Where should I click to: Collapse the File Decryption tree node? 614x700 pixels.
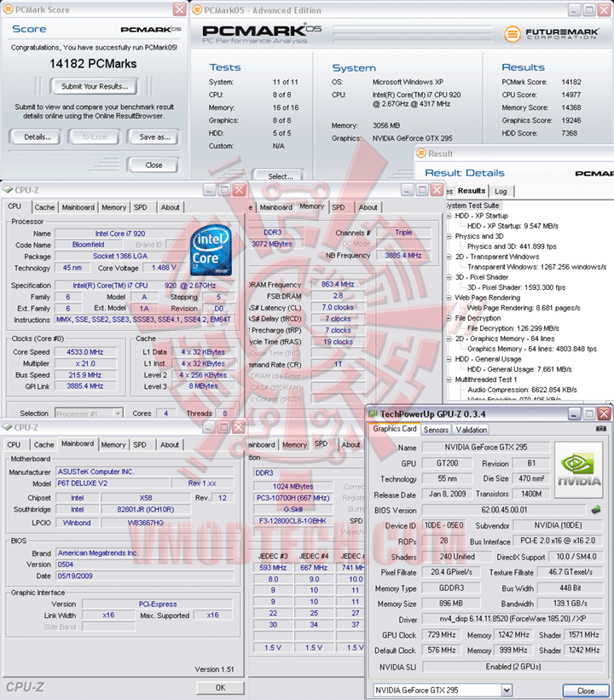449,318
